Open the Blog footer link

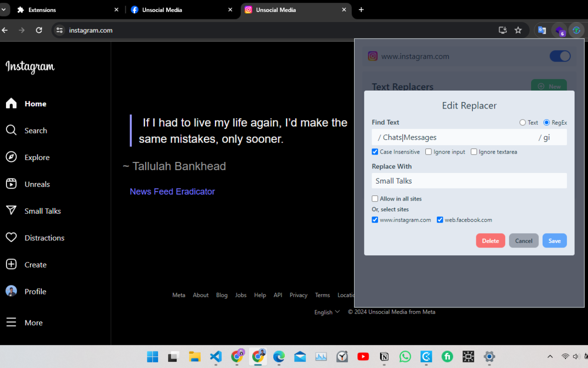coord(222,295)
